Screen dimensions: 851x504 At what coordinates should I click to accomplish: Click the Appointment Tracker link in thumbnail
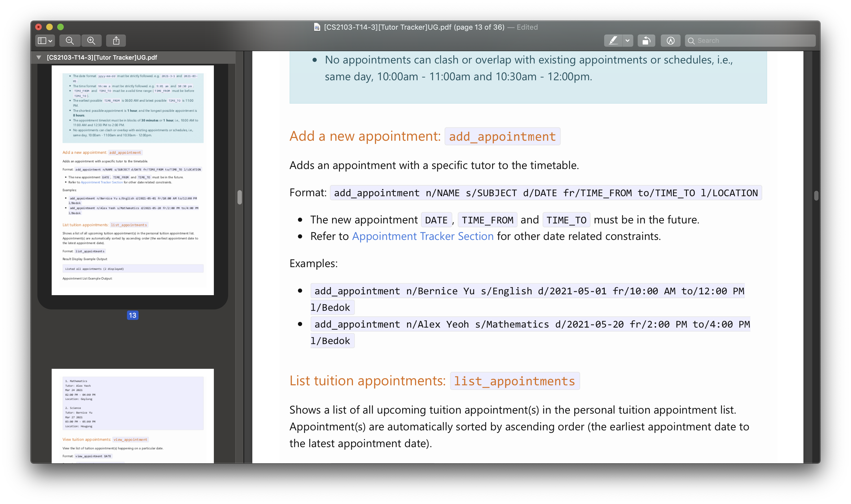(101, 182)
